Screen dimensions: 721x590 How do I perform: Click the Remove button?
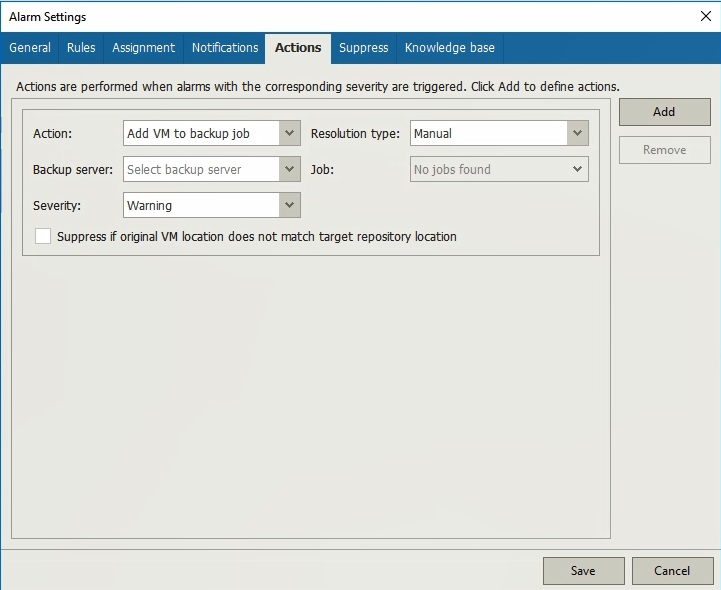pyautogui.click(x=664, y=150)
